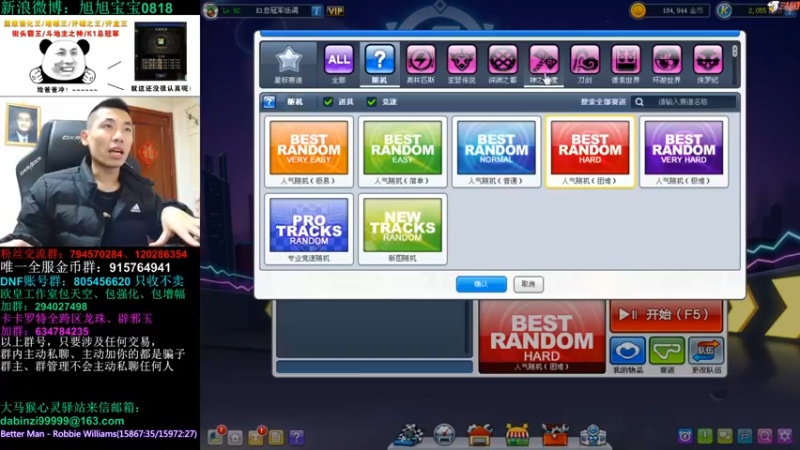Toggle the 竞速 speed mode checkbox
The height and width of the screenshot is (450, 800).
371,102
